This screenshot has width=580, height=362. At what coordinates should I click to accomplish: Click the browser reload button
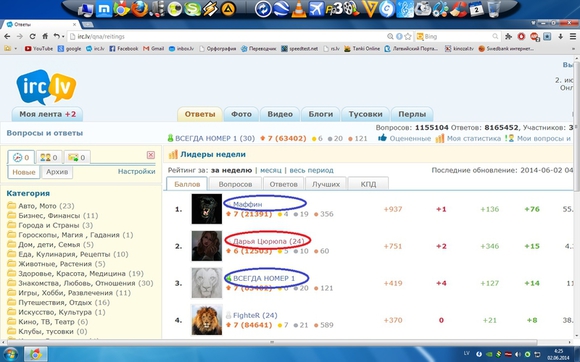click(x=33, y=36)
